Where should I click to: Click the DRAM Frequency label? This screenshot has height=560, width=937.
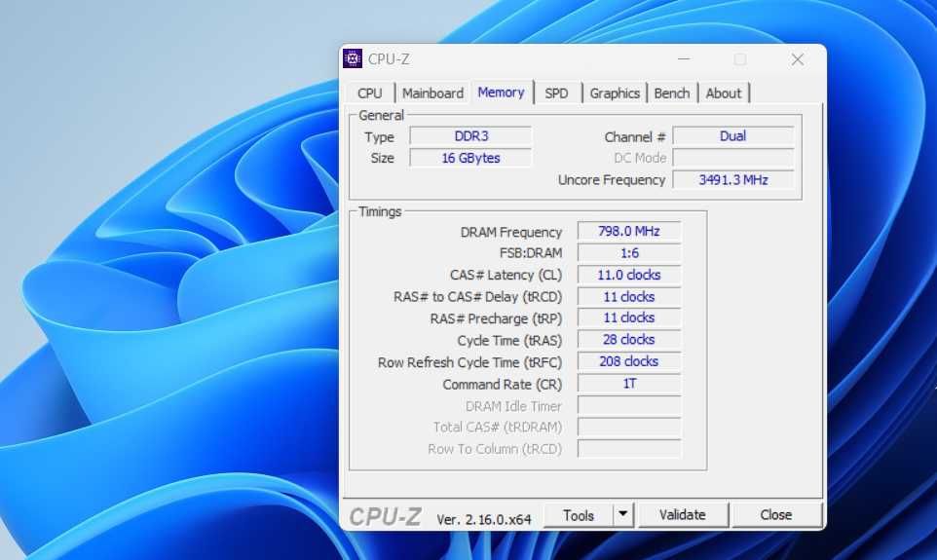[511, 232]
